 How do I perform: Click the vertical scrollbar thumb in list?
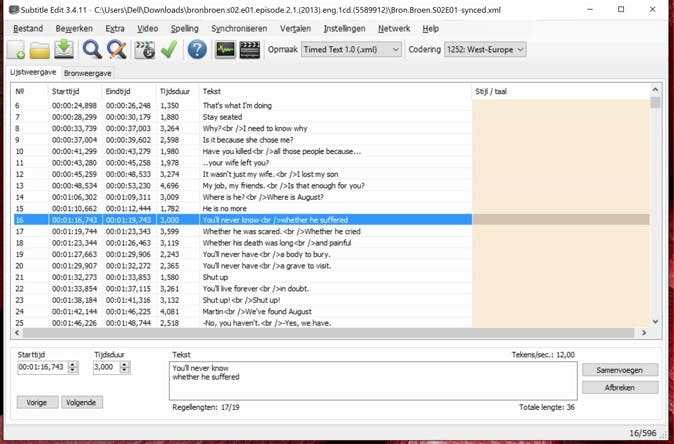655,103
